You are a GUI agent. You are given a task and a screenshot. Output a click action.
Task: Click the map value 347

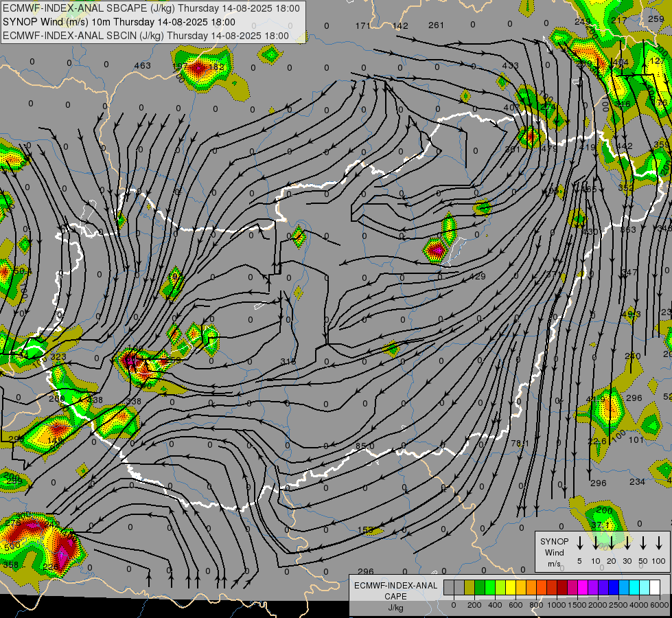[x=629, y=273]
